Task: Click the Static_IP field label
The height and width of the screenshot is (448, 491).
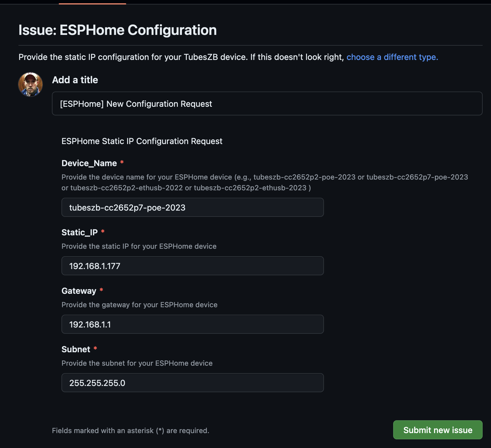Action: 79,232
